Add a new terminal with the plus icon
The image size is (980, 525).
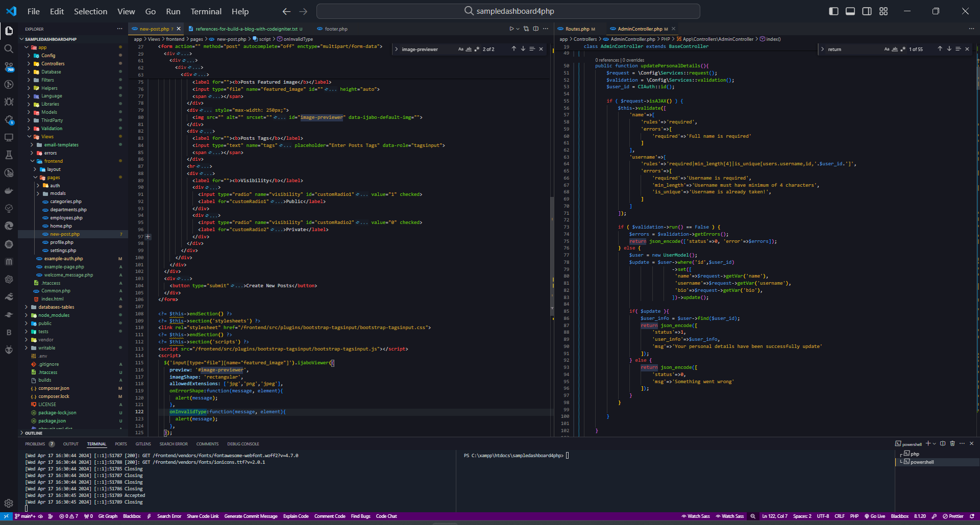[928, 443]
